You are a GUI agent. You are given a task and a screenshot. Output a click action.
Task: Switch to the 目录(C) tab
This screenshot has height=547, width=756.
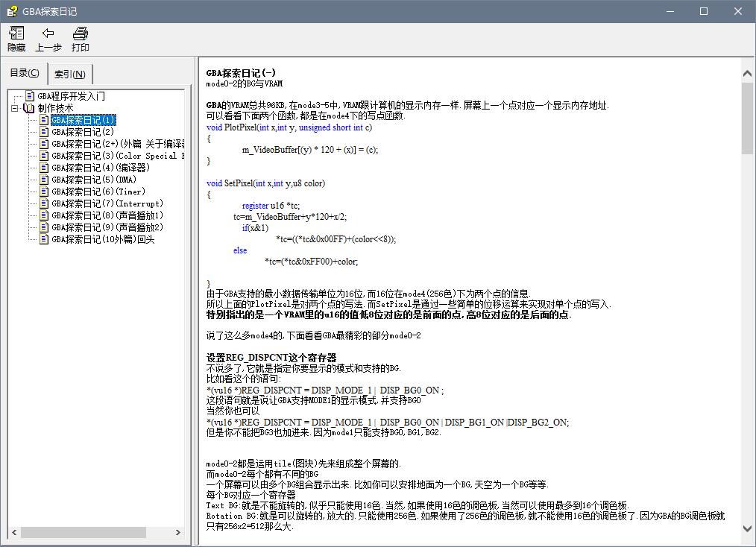[24, 73]
